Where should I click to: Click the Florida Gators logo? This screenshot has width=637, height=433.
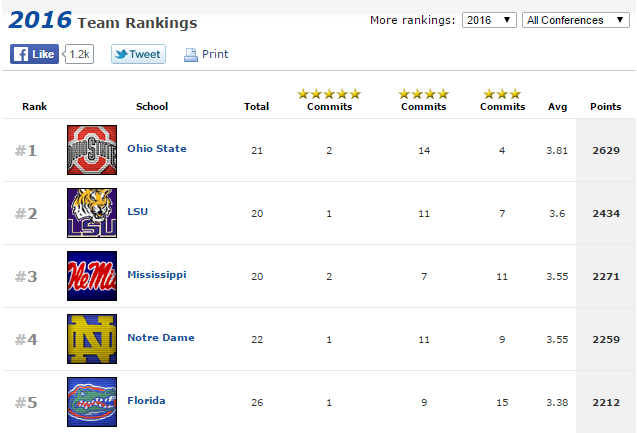(92, 402)
